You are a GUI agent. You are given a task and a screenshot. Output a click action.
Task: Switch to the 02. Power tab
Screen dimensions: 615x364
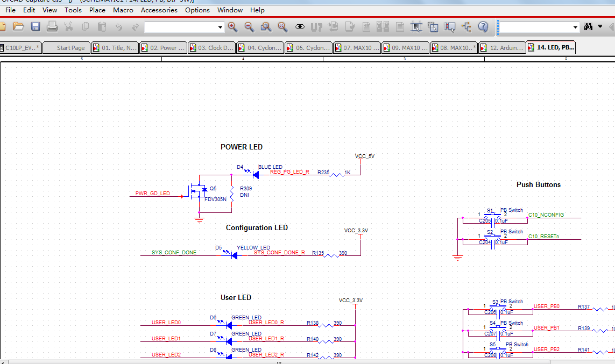(x=163, y=48)
